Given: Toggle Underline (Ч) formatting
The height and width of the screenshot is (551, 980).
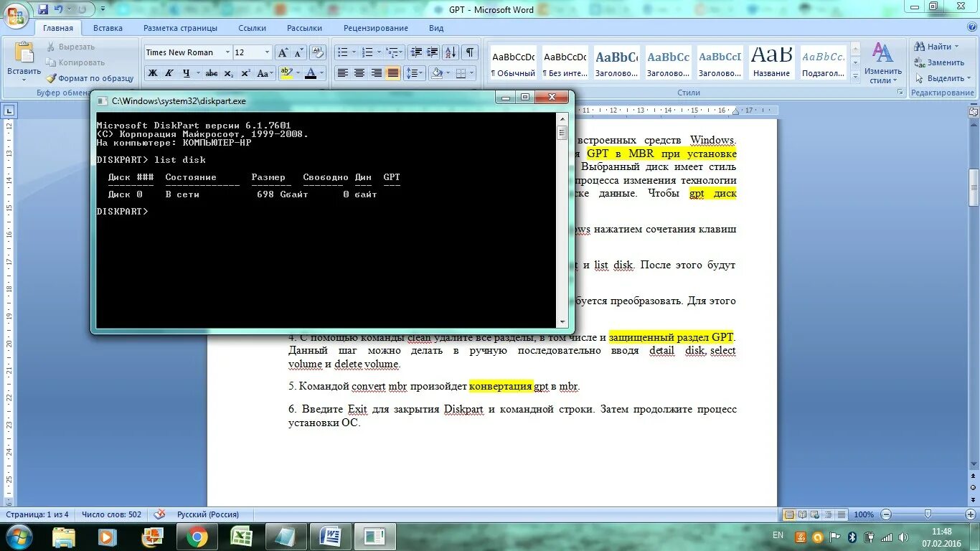Looking at the screenshot, I should pyautogui.click(x=187, y=73).
